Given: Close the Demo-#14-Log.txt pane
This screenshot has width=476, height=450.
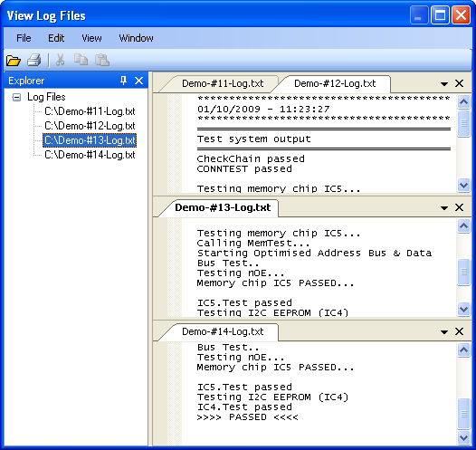Looking at the screenshot, I should [x=460, y=331].
